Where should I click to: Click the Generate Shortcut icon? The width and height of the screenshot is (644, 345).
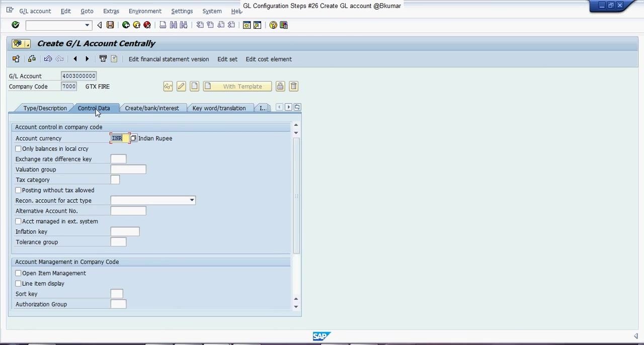coord(257,25)
